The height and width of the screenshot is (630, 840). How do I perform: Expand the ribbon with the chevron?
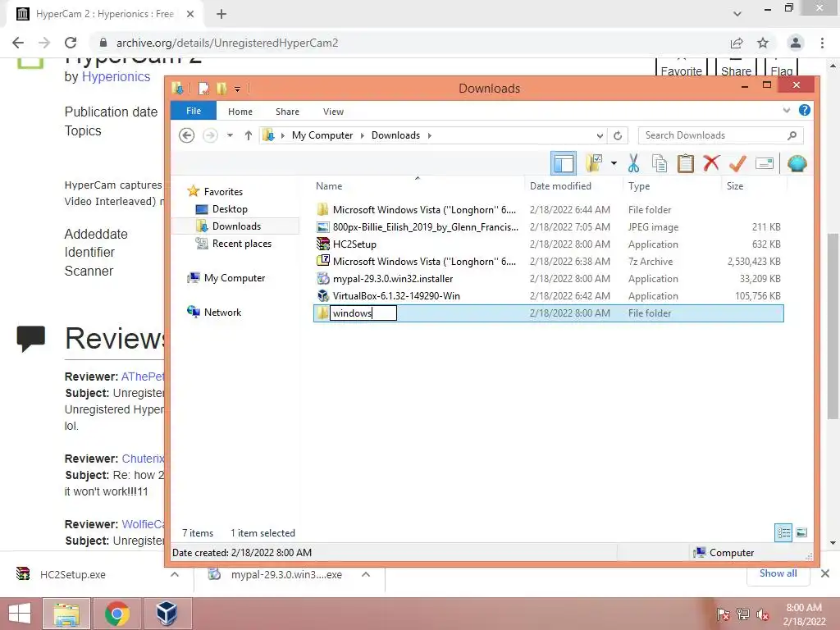[787, 111]
